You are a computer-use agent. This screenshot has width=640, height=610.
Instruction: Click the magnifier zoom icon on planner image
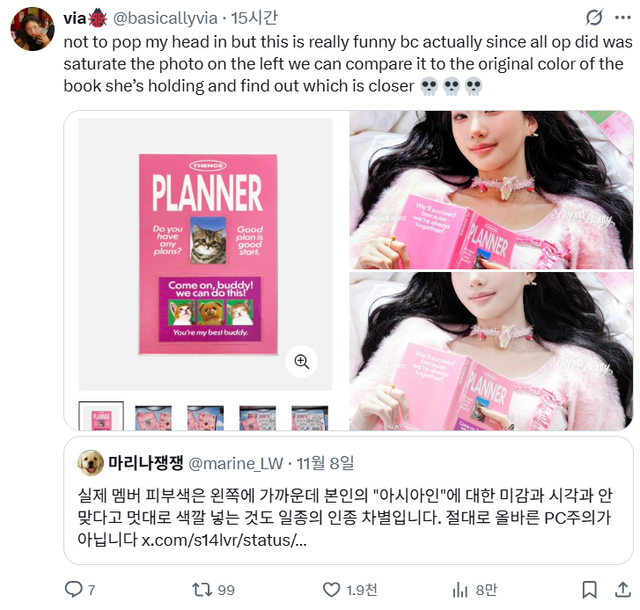click(302, 361)
